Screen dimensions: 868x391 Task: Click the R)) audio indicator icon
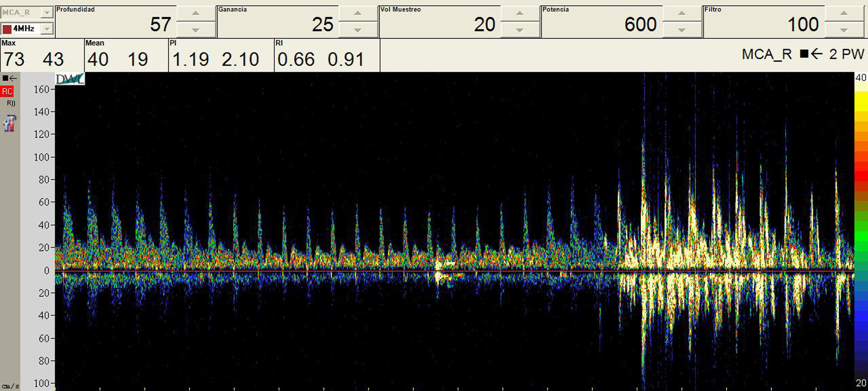[x=11, y=103]
